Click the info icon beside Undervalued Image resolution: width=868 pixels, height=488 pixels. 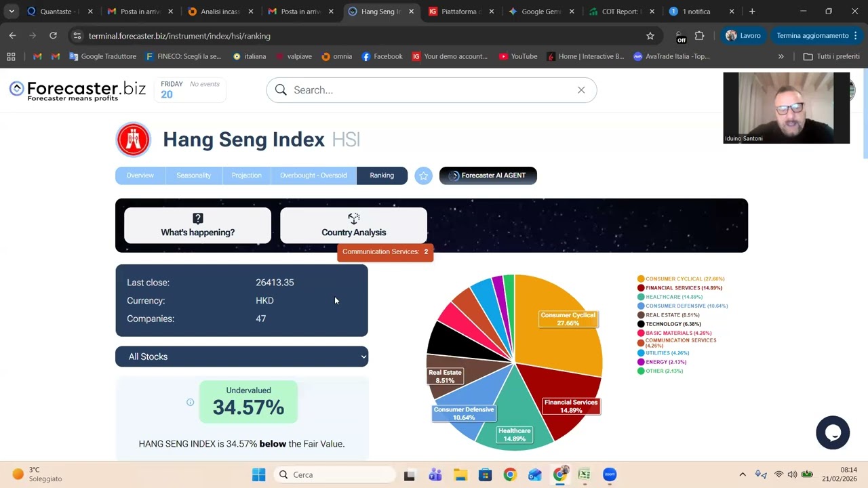pyautogui.click(x=191, y=402)
